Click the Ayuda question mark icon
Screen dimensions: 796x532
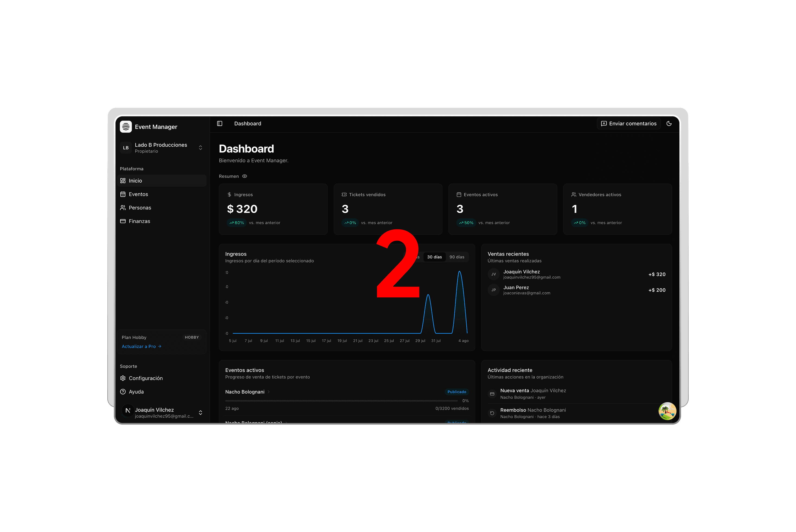point(123,391)
